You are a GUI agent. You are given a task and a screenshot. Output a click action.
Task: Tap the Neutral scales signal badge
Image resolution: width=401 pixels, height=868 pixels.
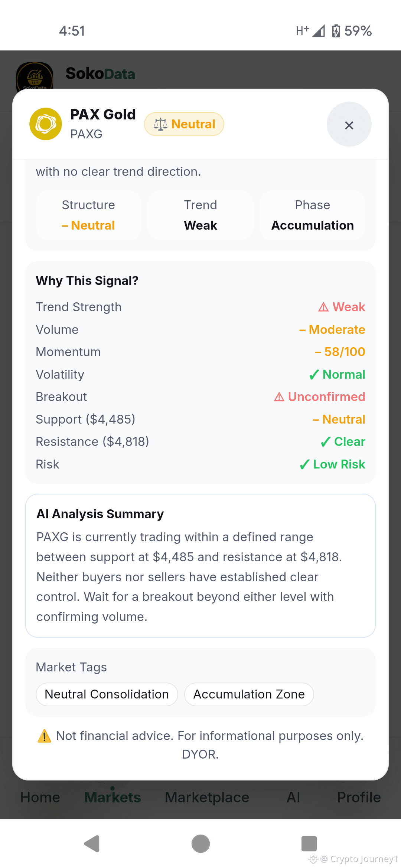click(184, 124)
